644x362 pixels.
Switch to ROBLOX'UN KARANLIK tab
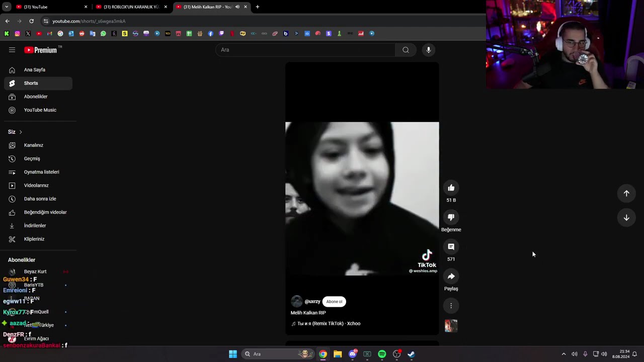tap(131, 7)
